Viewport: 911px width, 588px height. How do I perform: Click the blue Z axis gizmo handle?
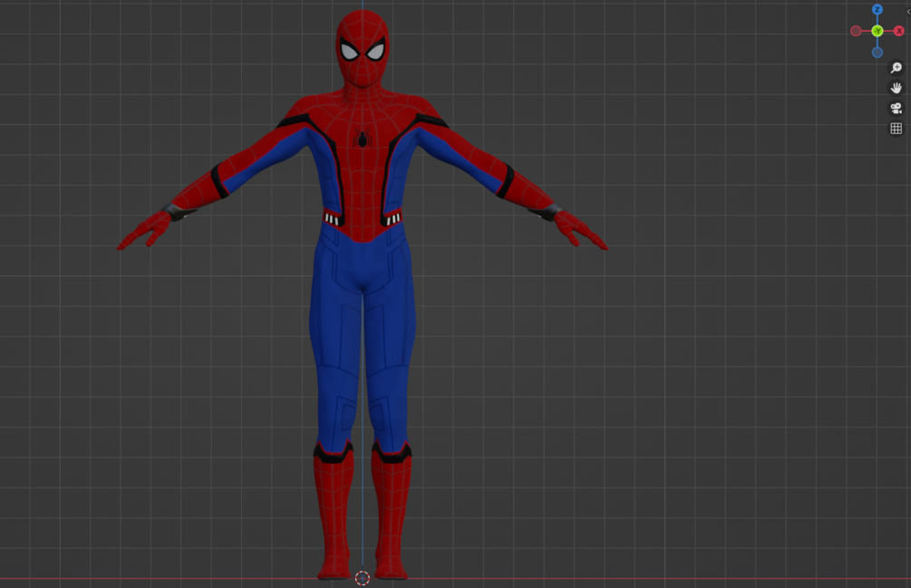[877, 9]
